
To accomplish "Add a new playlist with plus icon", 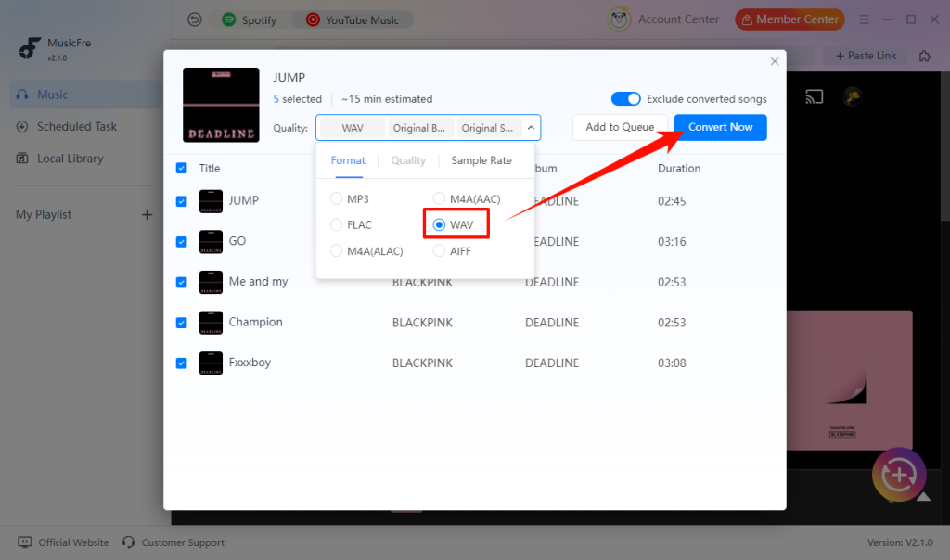I will (x=147, y=215).
